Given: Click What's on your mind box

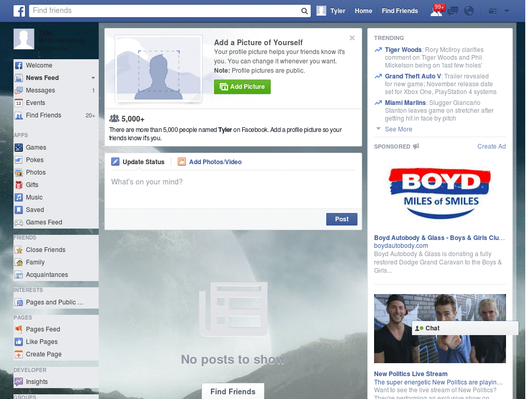Looking at the screenshot, I should [233, 190].
